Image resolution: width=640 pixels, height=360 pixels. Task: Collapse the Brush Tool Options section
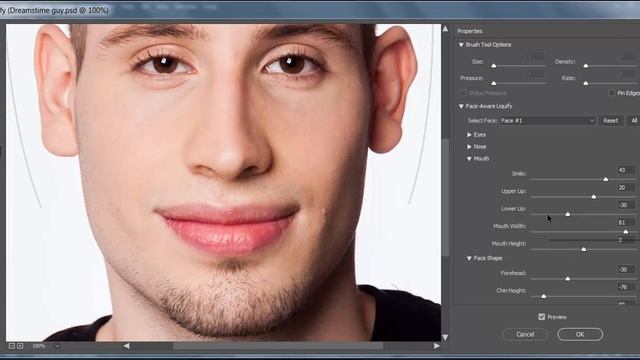coord(461,44)
